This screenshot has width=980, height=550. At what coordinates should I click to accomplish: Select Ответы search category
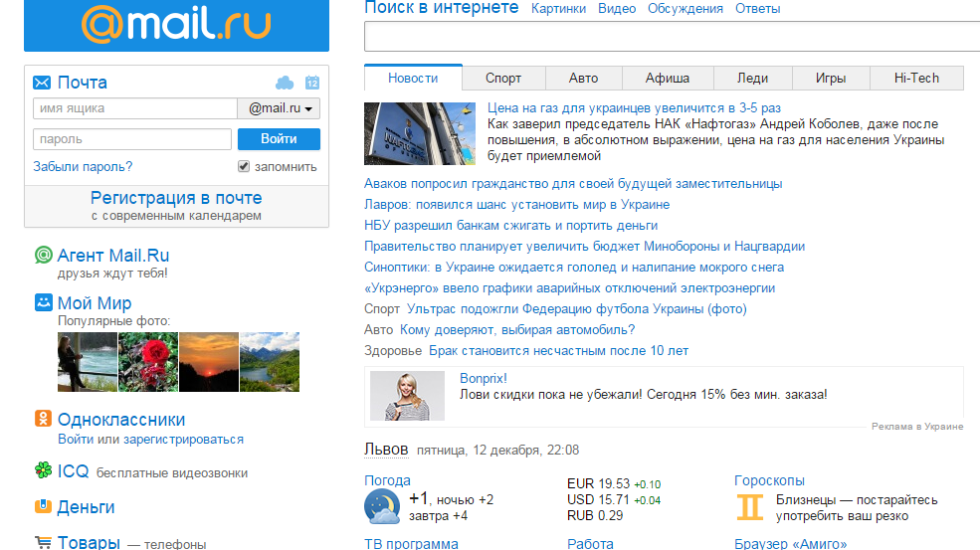[757, 9]
